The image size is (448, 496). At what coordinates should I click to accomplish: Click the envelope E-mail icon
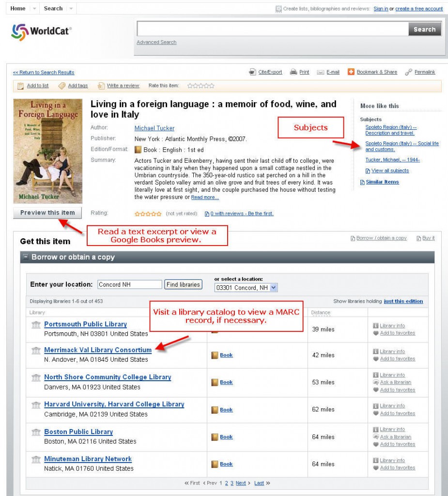click(x=321, y=73)
